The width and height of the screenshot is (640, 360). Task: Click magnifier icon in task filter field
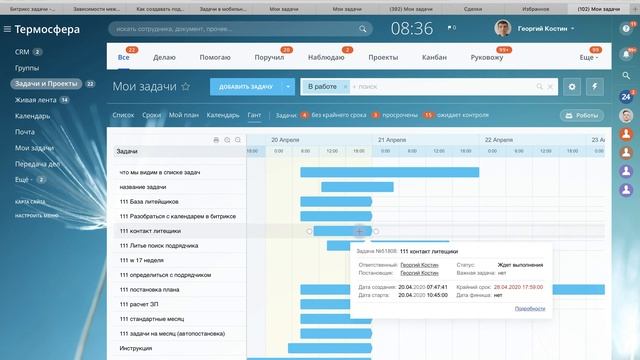pos(539,87)
